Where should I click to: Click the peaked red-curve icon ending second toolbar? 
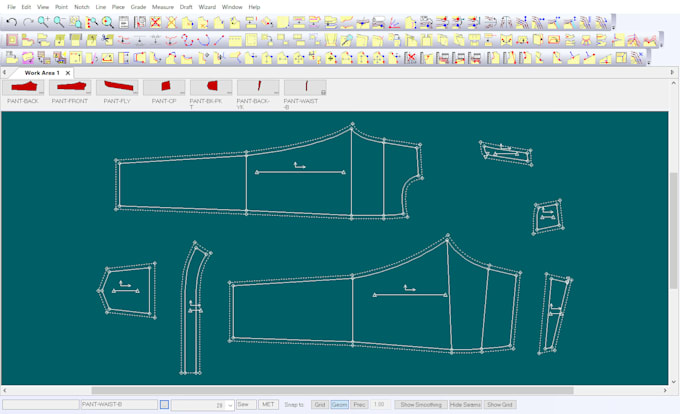coord(650,40)
